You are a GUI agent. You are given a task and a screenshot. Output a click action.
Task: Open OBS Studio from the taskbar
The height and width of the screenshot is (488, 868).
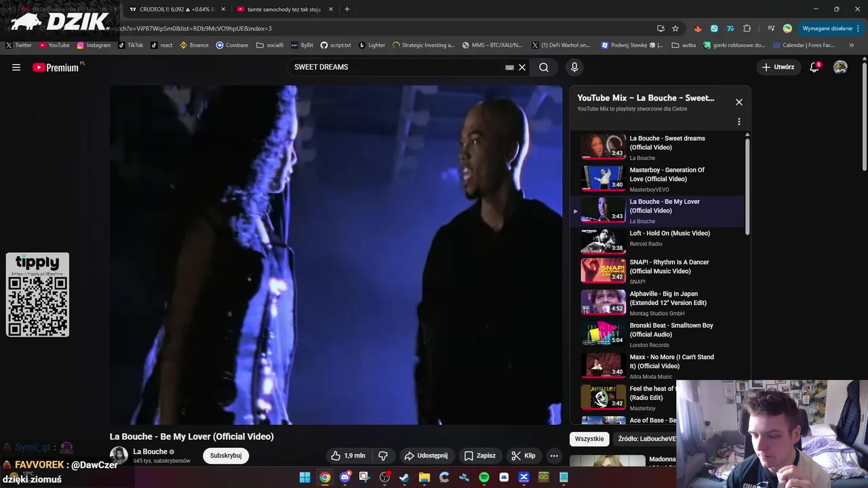(384, 478)
